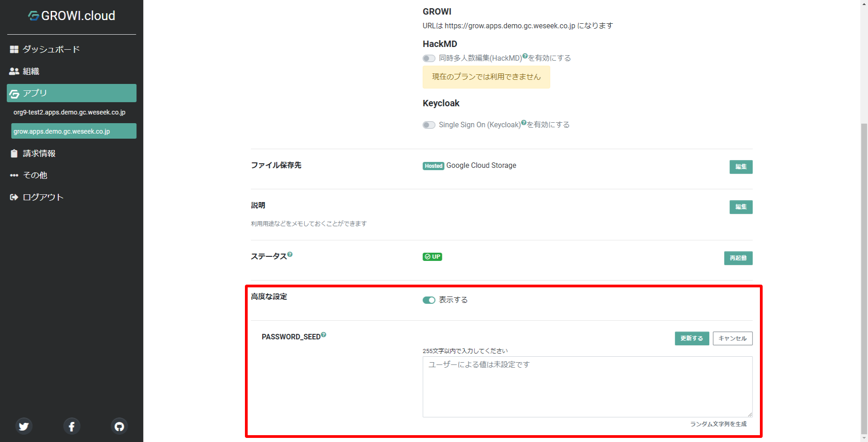Click the 現在のプランでは利用できません notice
The image size is (868, 442).
point(486,77)
